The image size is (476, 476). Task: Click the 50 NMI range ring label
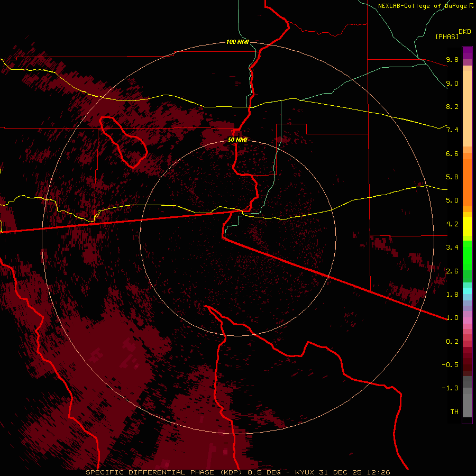237,140
